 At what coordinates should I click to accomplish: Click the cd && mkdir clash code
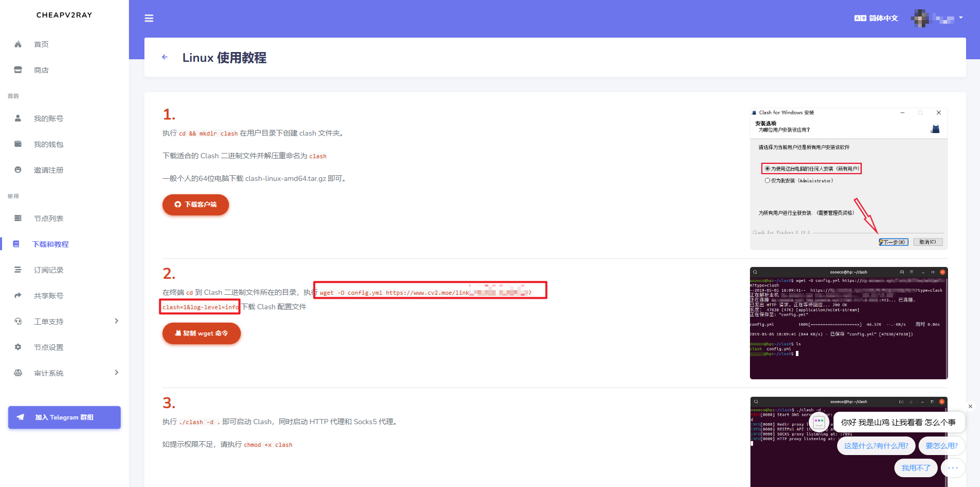click(208, 133)
